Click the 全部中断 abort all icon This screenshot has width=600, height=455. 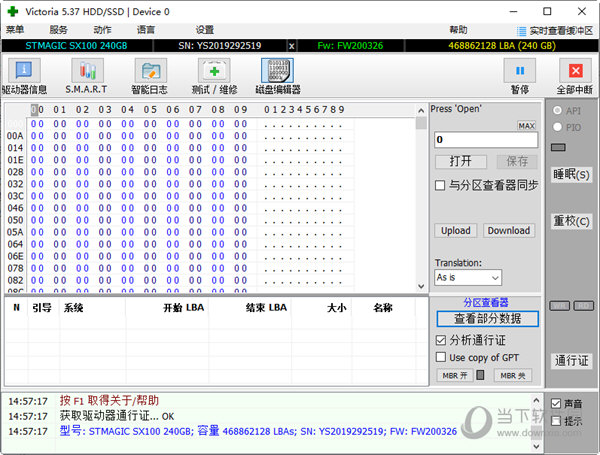click(574, 71)
